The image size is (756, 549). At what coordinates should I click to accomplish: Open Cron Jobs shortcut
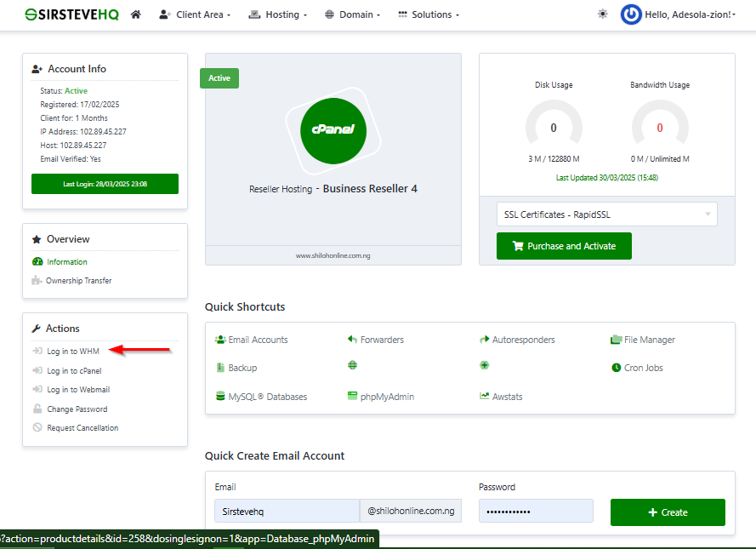pyautogui.click(x=638, y=368)
